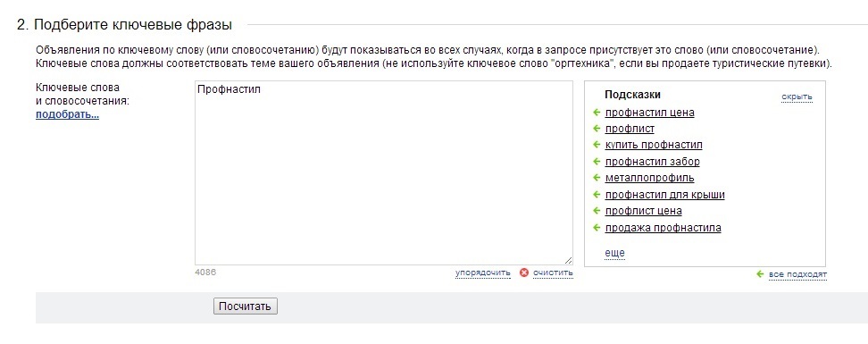Screen dimensions: 868x344
Task: Click green arrow beside 'металлопрофиль'
Action: click(x=597, y=178)
